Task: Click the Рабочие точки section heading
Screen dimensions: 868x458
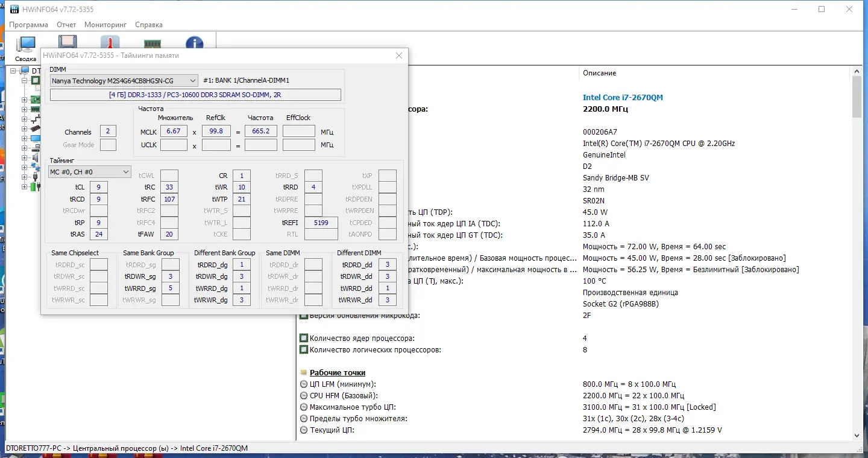Action: (x=338, y=373)
